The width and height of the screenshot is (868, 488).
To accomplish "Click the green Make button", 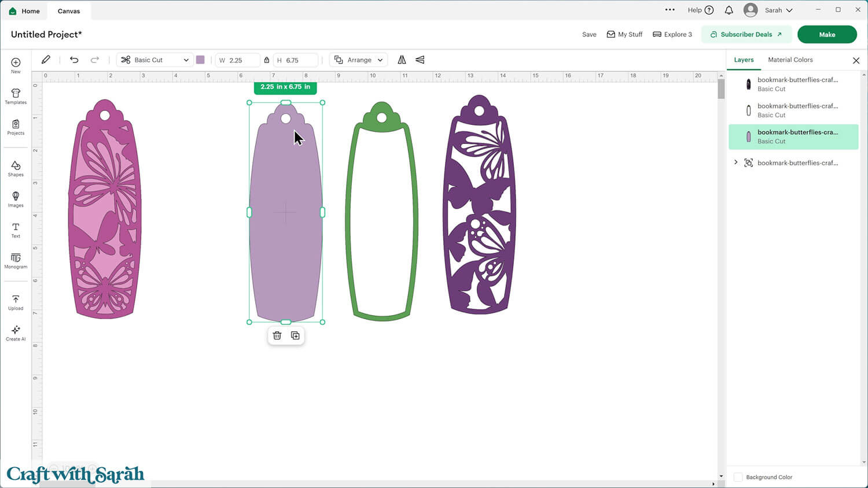I will click(826, 35).
